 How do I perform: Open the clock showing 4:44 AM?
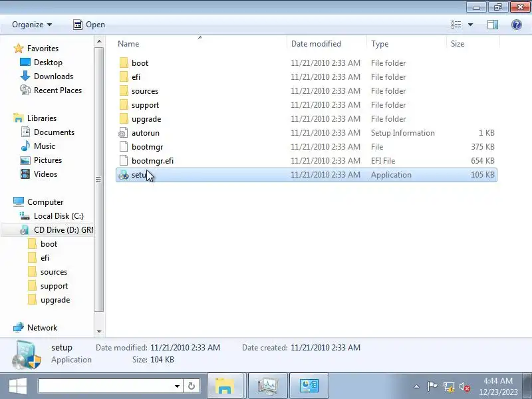pyautogui.click(x=498, y=386)
